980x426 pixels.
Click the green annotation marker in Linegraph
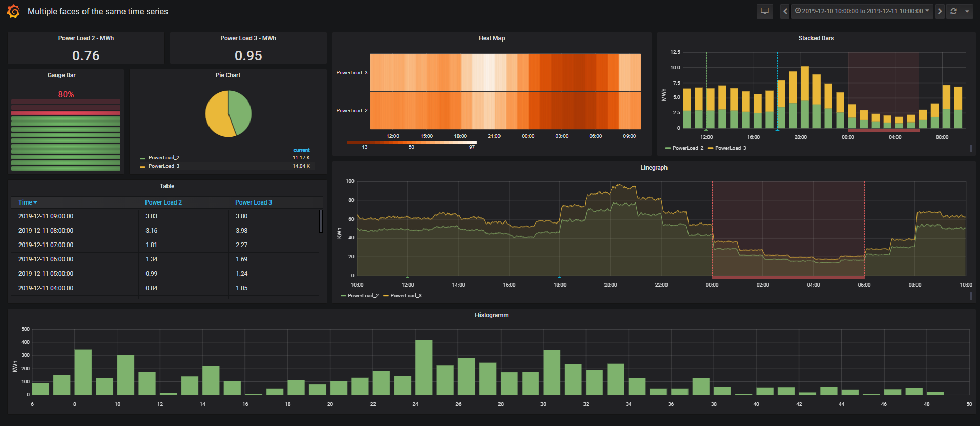click(x=408, y=277)
